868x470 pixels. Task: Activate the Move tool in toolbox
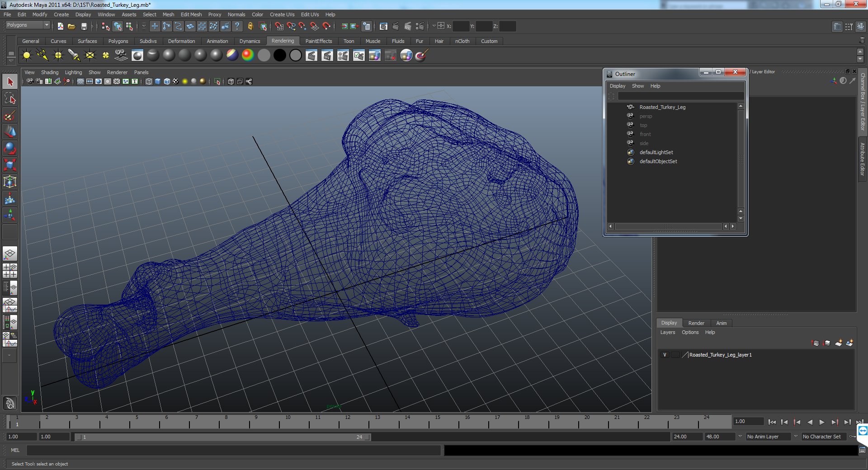point(10,132)
